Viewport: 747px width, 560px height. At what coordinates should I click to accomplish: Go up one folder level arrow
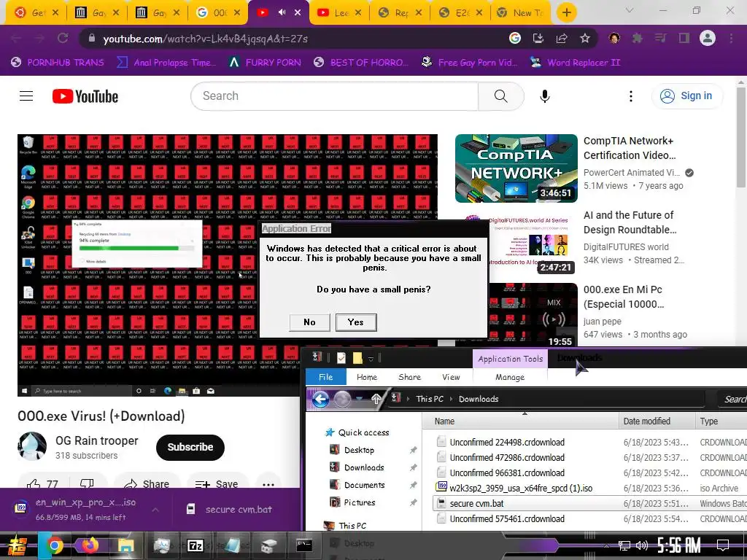click(x=376, y=399)
